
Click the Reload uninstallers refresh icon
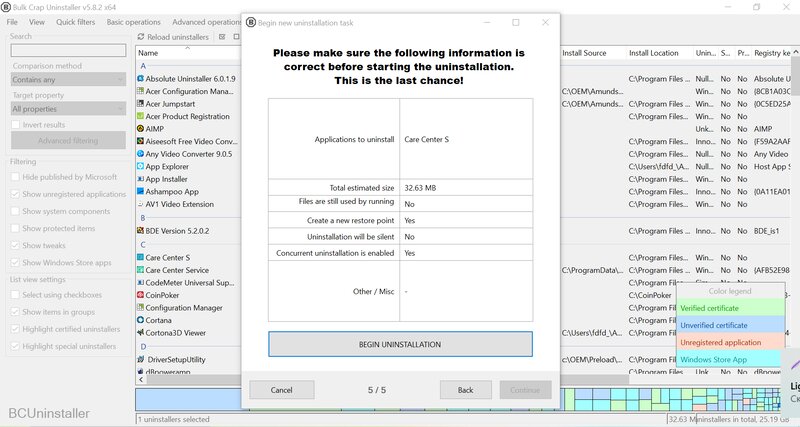[x=141, y=37]
